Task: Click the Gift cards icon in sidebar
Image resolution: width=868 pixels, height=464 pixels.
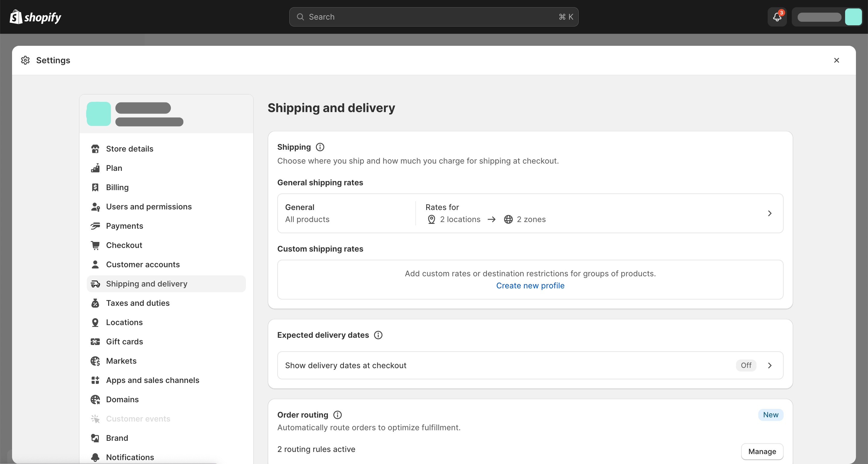Action: pyautogui.click(x=95, y=342)
